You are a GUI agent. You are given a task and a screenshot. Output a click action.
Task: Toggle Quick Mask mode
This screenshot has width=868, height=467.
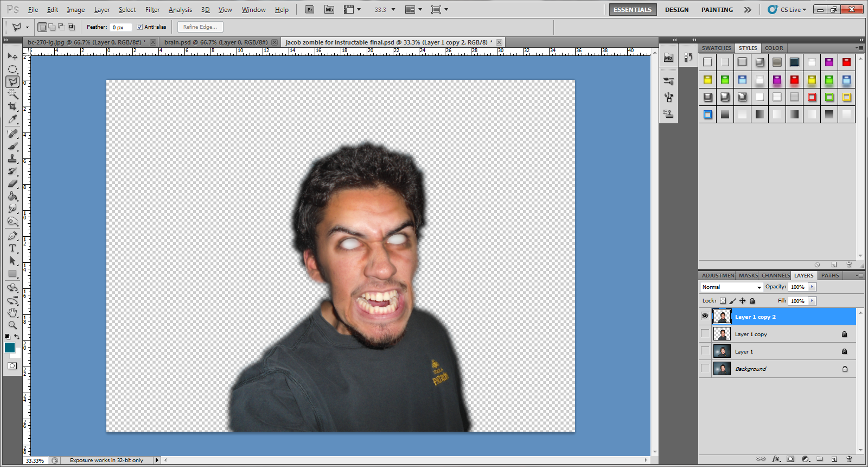click(x=12, y=366)
